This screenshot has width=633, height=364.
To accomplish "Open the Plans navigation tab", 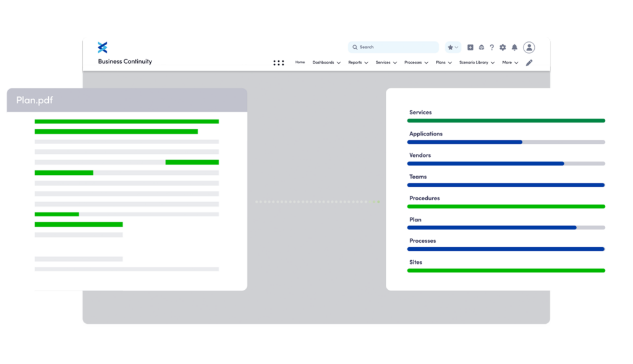I will pyautogui.click(x=443, y=62).
